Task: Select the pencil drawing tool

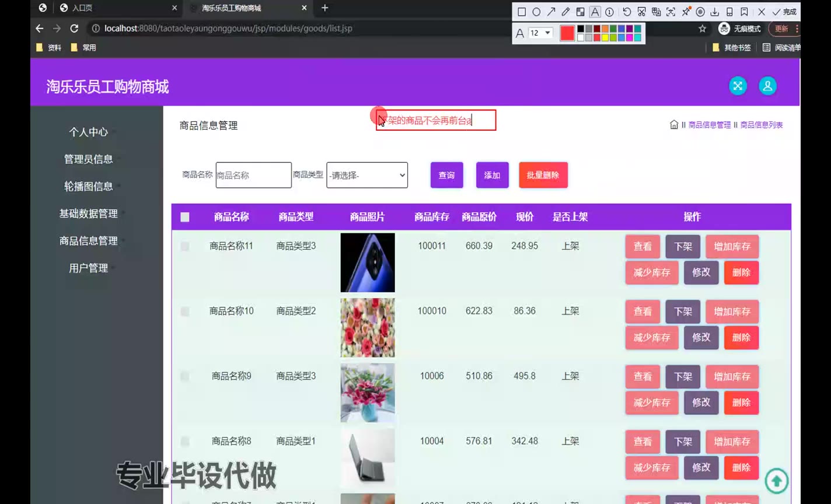Action: point(565,12)
